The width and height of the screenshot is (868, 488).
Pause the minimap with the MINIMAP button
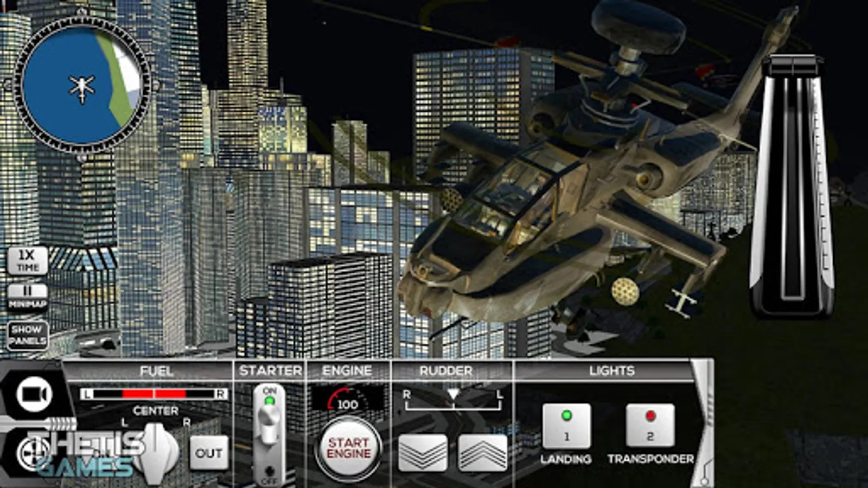pyautogui.click(x=27, y=297)
